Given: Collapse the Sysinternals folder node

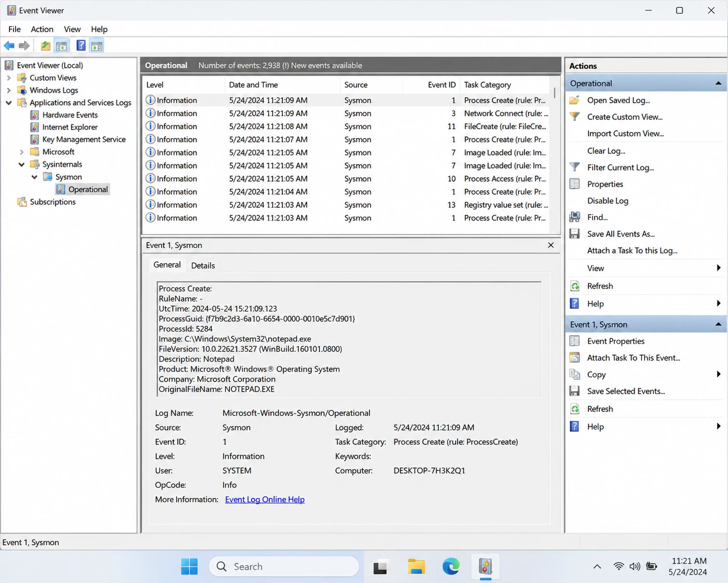Looking at the screenshot, I should (22, 165).
